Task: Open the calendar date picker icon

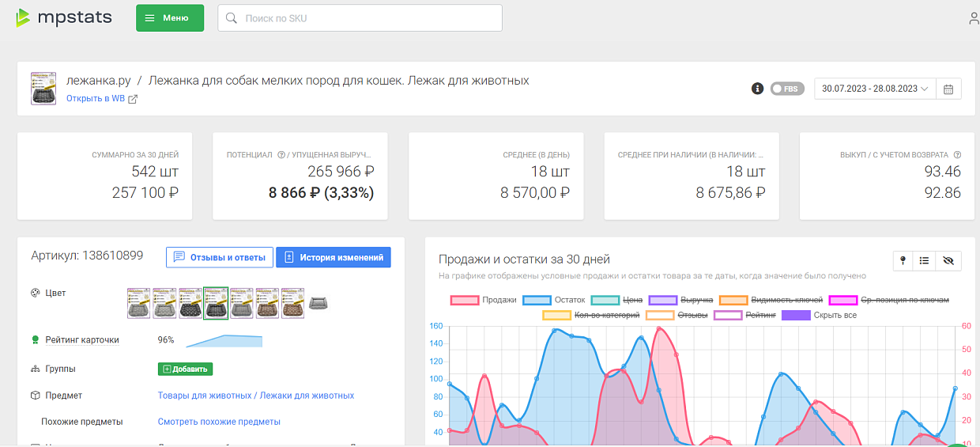Action: point(948,89)
